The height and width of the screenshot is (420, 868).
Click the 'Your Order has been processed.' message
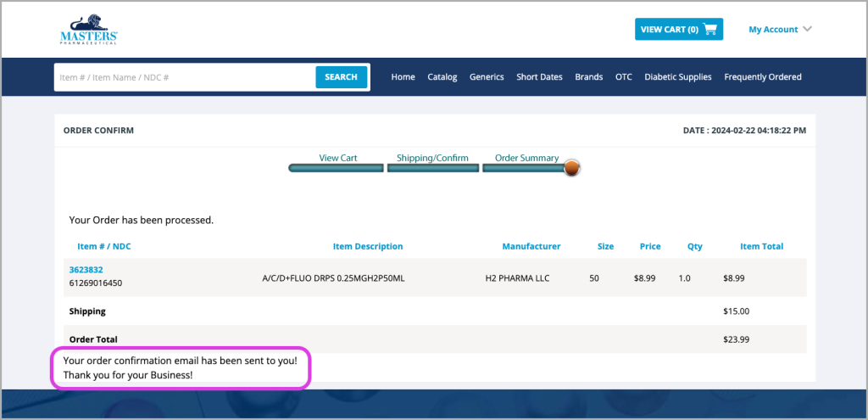click(142, 220)
